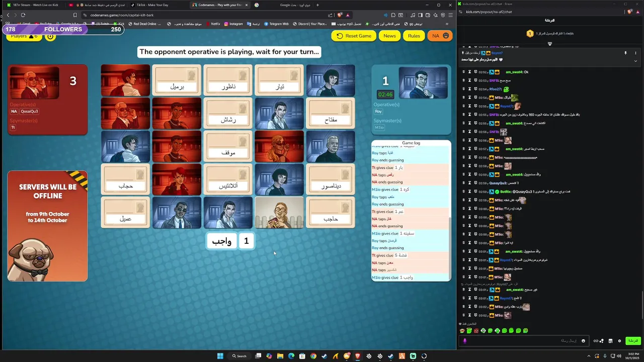Tap the حاجب word card
Image resolution: width=644 pixels, height=362 pixels.
click(x=331, y=213)
